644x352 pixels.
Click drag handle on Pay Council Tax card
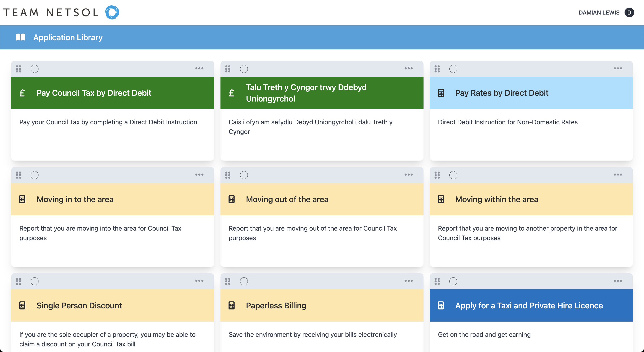point(19,69)
